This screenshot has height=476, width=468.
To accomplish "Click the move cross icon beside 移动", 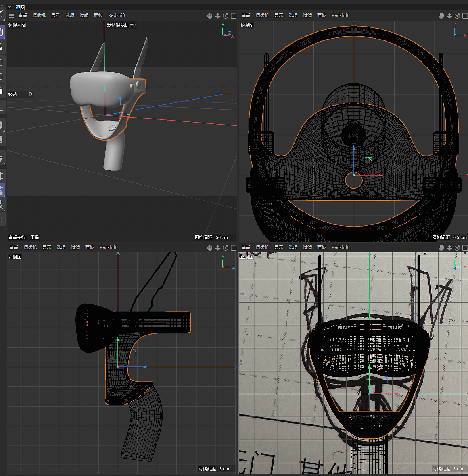I will click(x=30, y=94).
